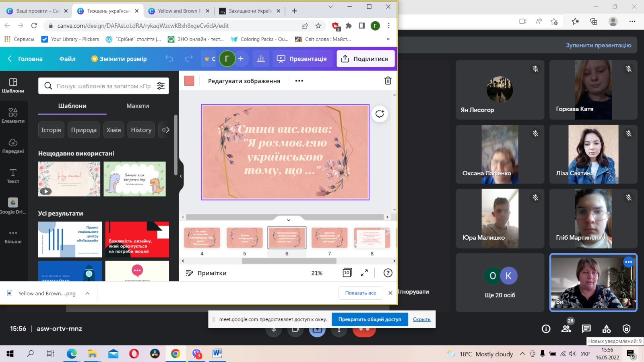Open the Text tool in sidebar
Viewport: 644px width, 362px height.
[13, 176]
